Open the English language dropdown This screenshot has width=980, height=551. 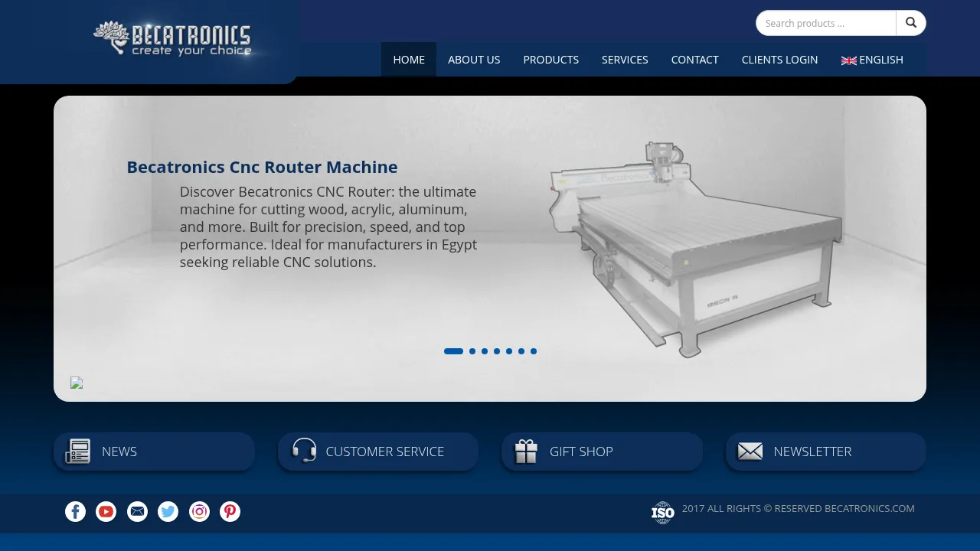[872, 60]
